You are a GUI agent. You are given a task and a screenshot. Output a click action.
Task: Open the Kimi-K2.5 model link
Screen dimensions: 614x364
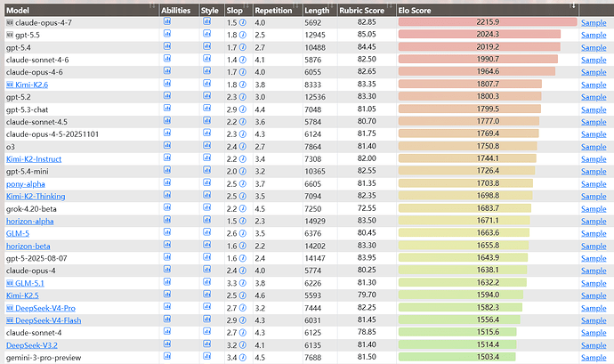22,295
